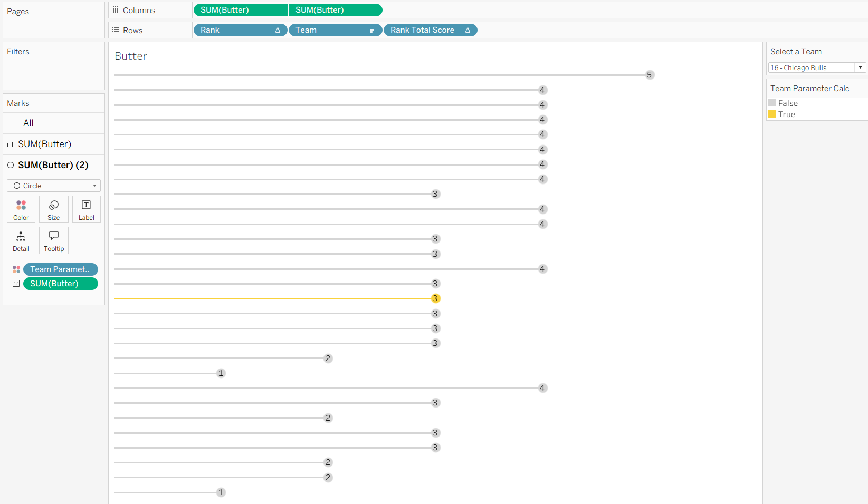Click the Color button in Marks card

click(x=21, y=209)
